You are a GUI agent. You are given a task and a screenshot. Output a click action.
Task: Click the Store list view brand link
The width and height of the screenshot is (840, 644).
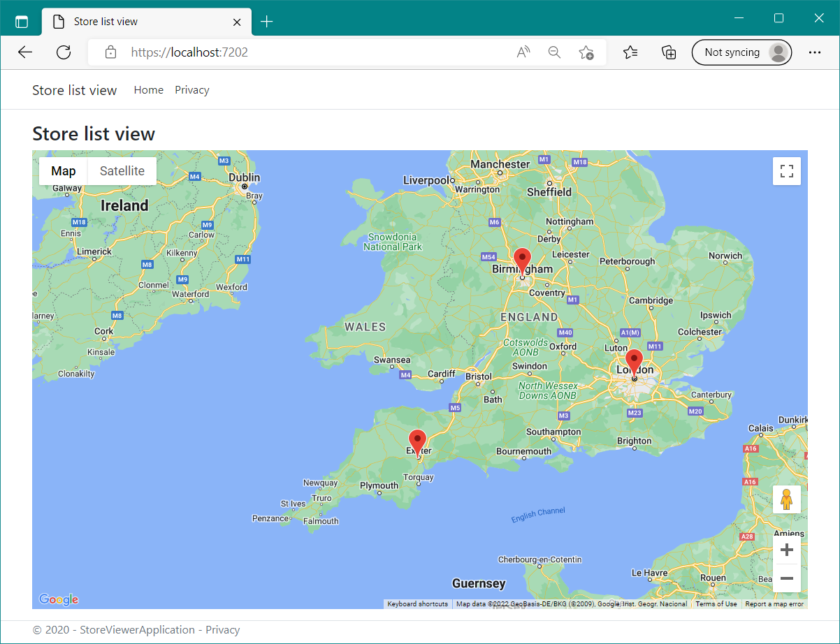pyautogui.click(x=75, y=90)
